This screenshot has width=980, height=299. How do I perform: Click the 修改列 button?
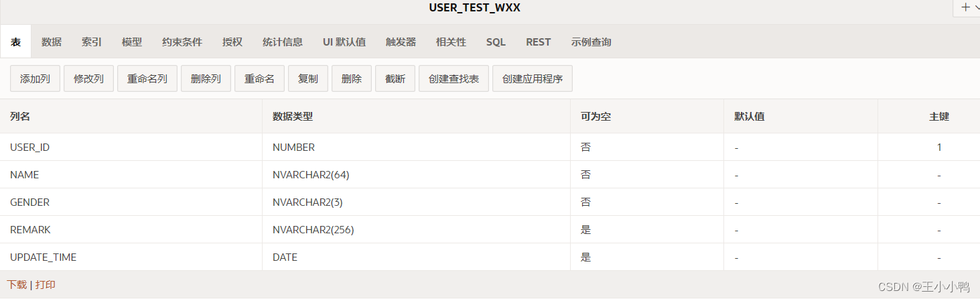[x=88, y=78]
